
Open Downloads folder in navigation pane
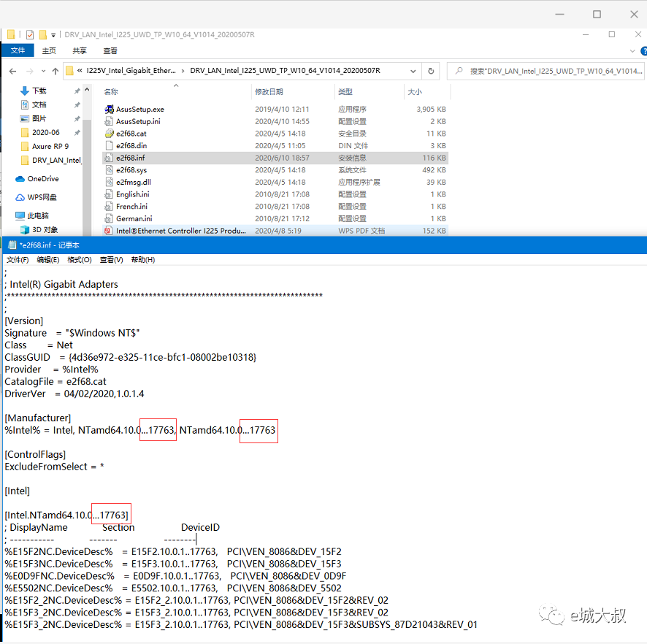click(x=39, y=91)
